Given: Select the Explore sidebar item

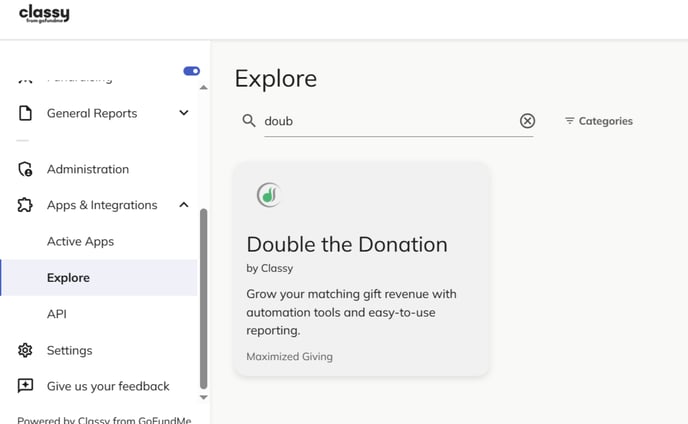Looking at the screenshot, I should pyautogui.click(x=99, y=277).
